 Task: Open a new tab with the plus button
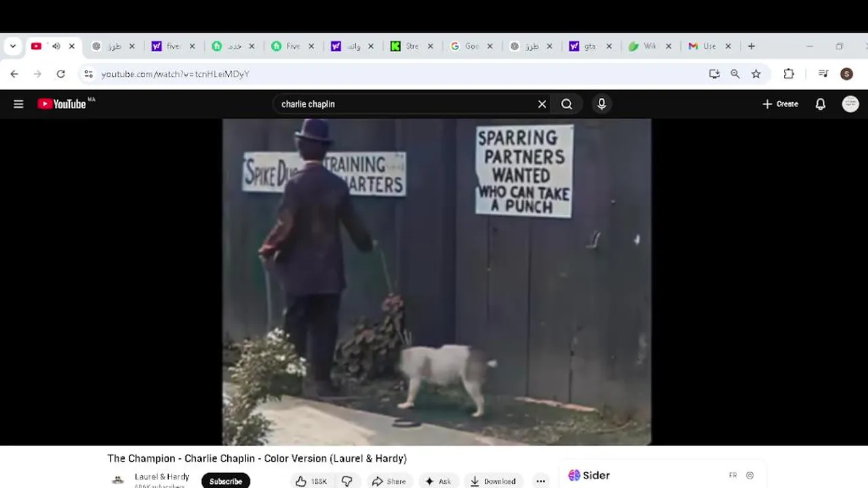(x=751, y=46)
